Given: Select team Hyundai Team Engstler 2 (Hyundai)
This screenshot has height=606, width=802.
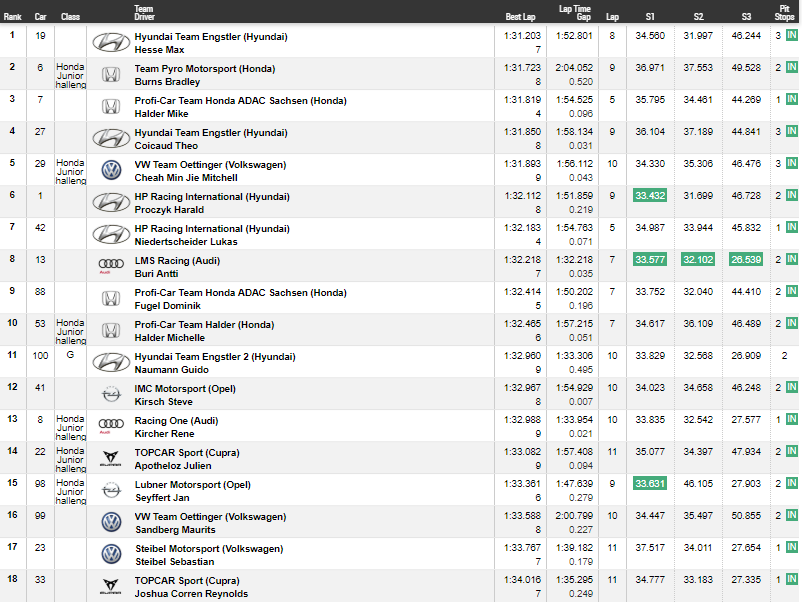Looking at the screenshot, I should pos(215,357).
